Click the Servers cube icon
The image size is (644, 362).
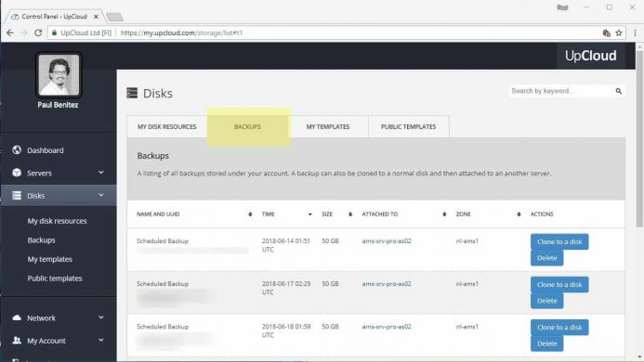tap(17, 173)
